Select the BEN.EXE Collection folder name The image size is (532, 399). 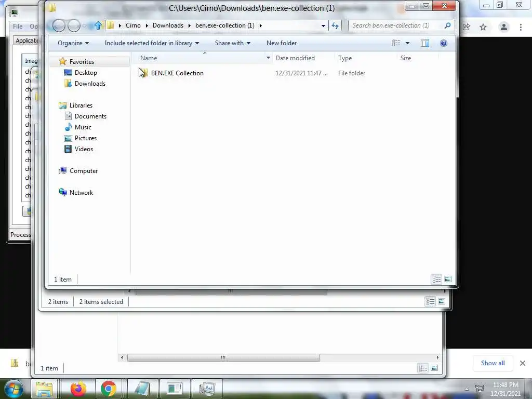click(x=177, y=73)
